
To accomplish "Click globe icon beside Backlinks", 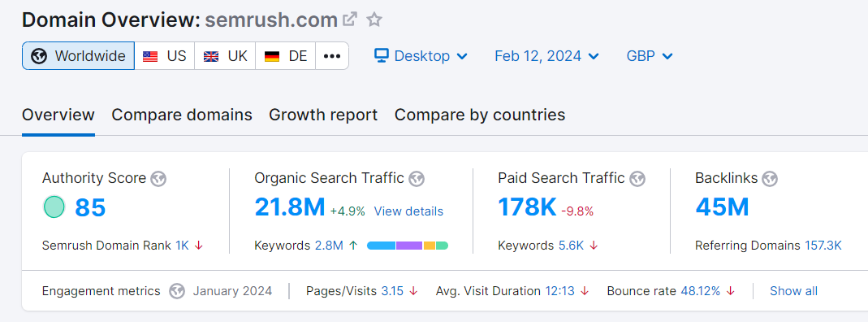I will point(770,178).
